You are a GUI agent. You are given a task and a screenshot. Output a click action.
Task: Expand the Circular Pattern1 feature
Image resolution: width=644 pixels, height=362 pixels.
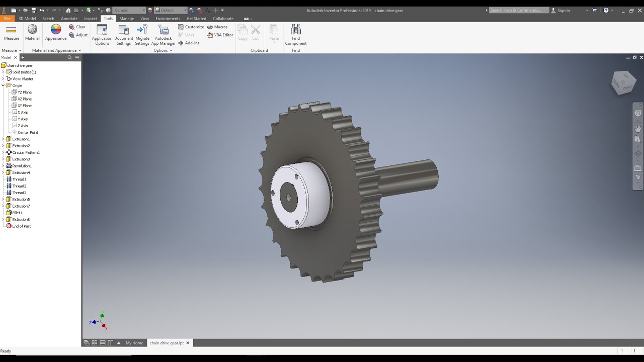(3, 152)
